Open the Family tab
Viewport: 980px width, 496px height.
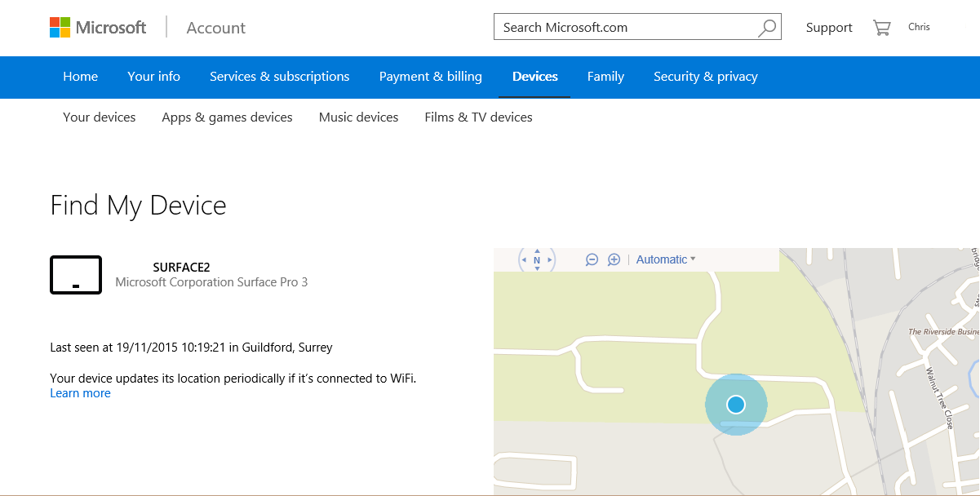(605, 77)
